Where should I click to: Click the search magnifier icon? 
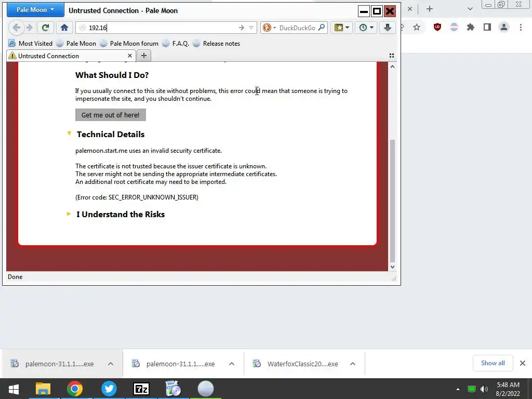point(321,28)
